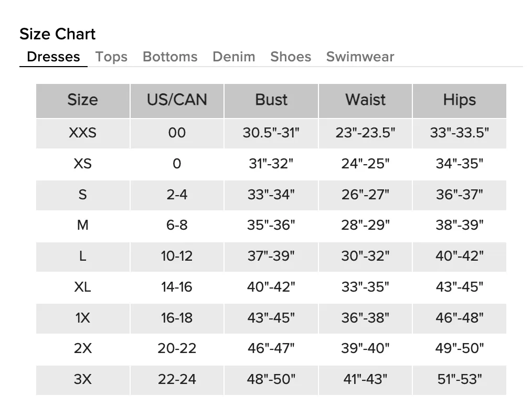Click the Size column header
Viewport: 532px width, 406px height.
(83, 101)
